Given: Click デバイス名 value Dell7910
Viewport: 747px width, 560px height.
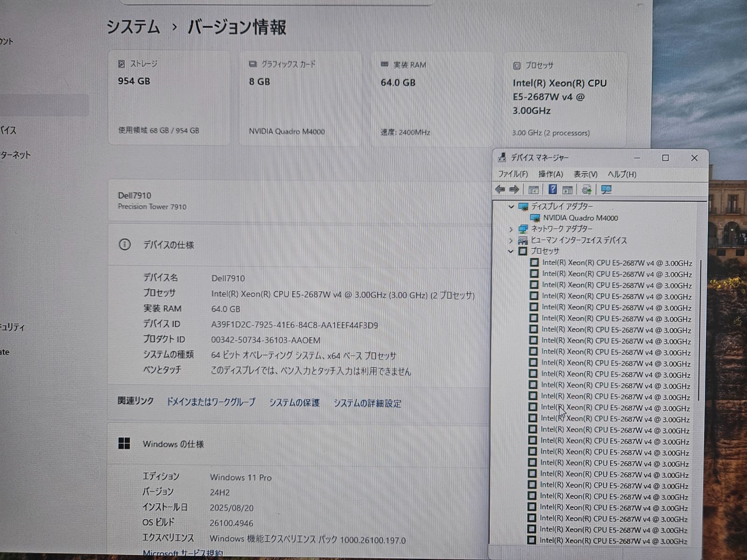Looking at the screenshot, I should [x=228, y=278].
